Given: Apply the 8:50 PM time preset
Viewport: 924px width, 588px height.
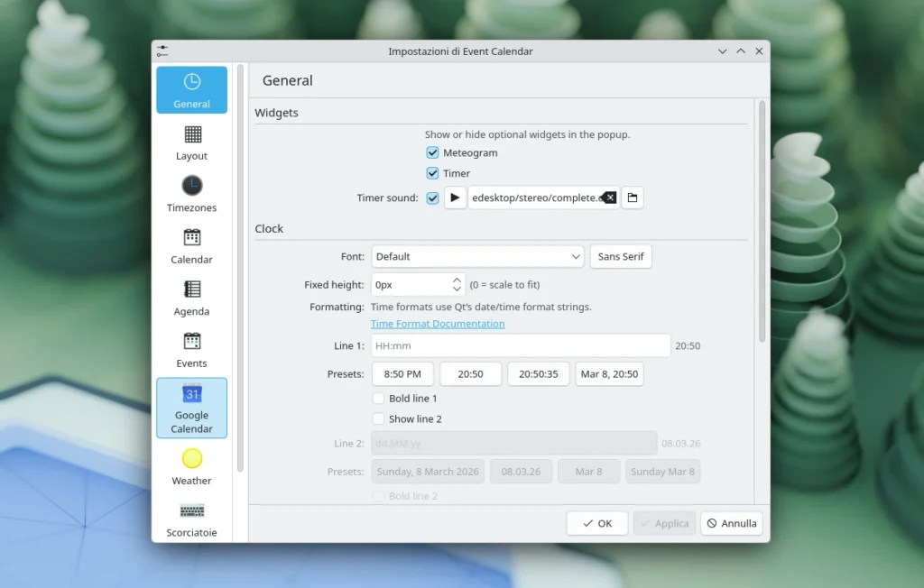Looking at the screenshot, I should (x=402, y=373).
